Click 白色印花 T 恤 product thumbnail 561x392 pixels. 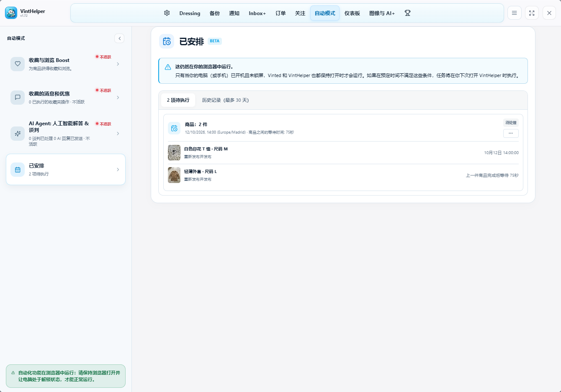[x=174, y=152]
